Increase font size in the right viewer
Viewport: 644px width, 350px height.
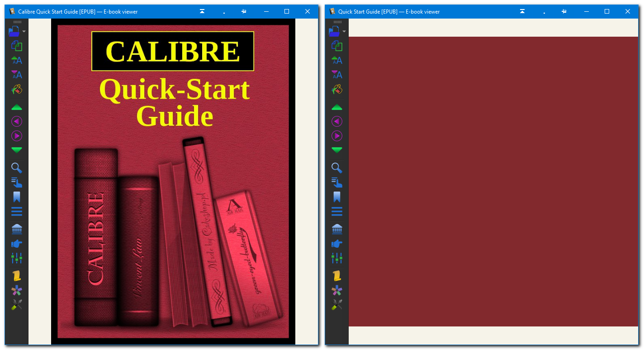coord(337,60)
